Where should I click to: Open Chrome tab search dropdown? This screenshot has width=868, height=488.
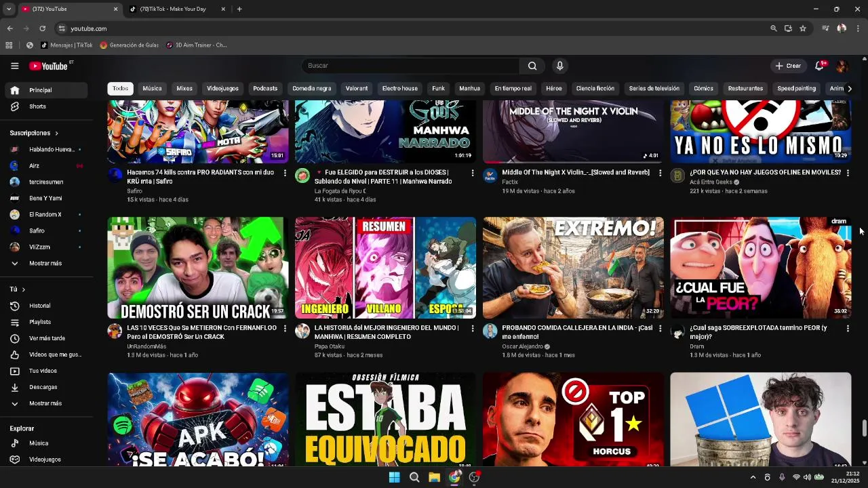point(9,9)
